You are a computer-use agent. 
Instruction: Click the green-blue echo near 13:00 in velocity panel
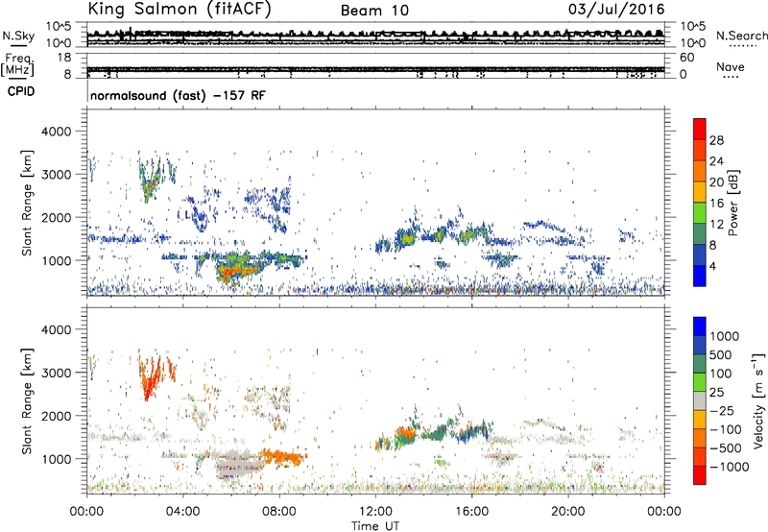coord(405,435)
